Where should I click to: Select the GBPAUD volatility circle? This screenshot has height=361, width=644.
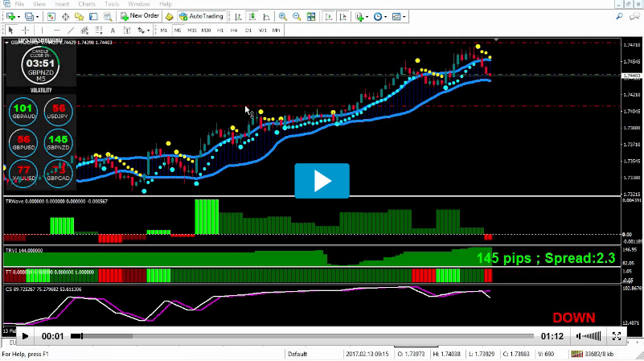(x=23, y=111)
